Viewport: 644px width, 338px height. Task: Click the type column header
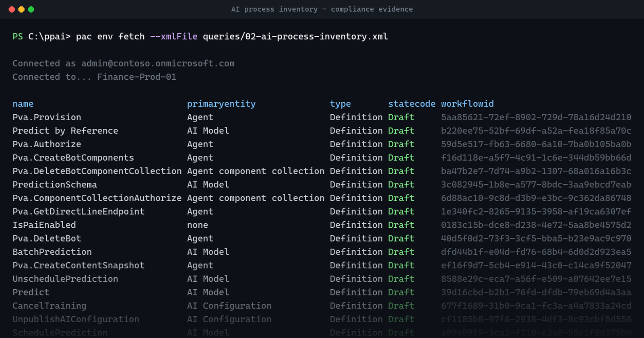point(341,104)
